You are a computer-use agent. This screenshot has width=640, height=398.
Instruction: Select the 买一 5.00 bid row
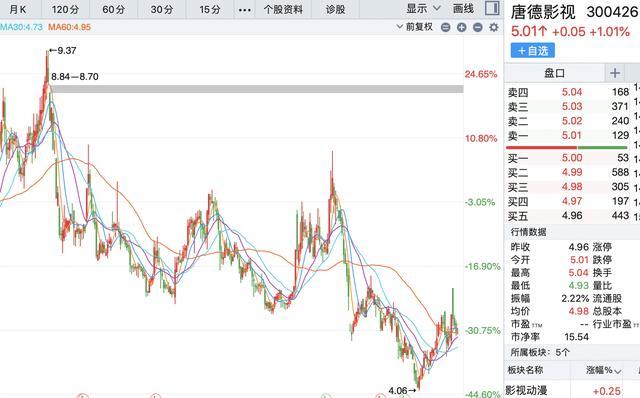pos(568,158)
